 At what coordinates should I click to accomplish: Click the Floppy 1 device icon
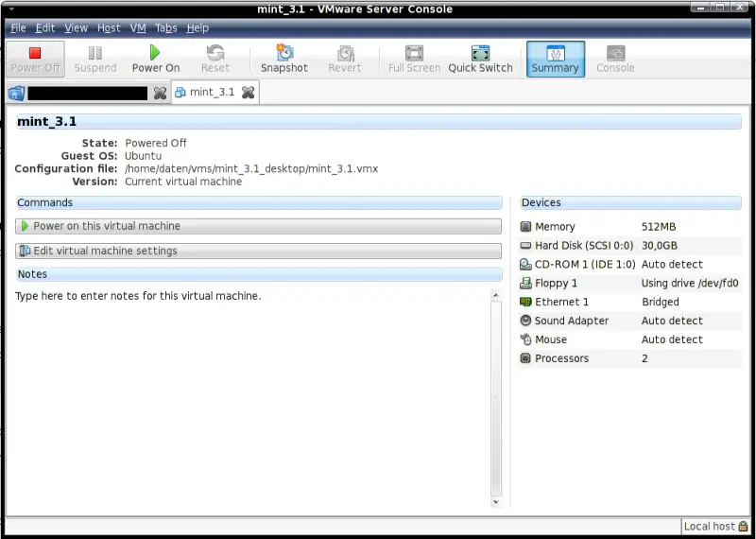[x=525, y=284]
